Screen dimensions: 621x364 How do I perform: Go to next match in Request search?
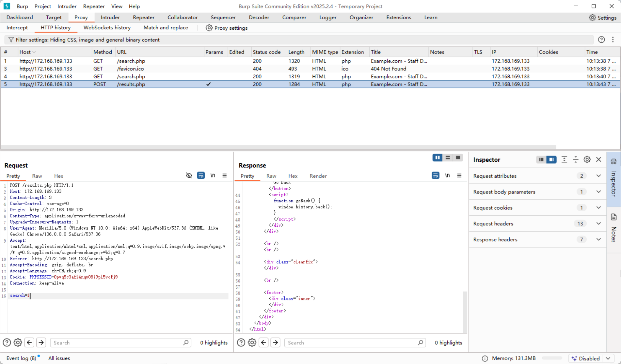click(x=41, y=342)
